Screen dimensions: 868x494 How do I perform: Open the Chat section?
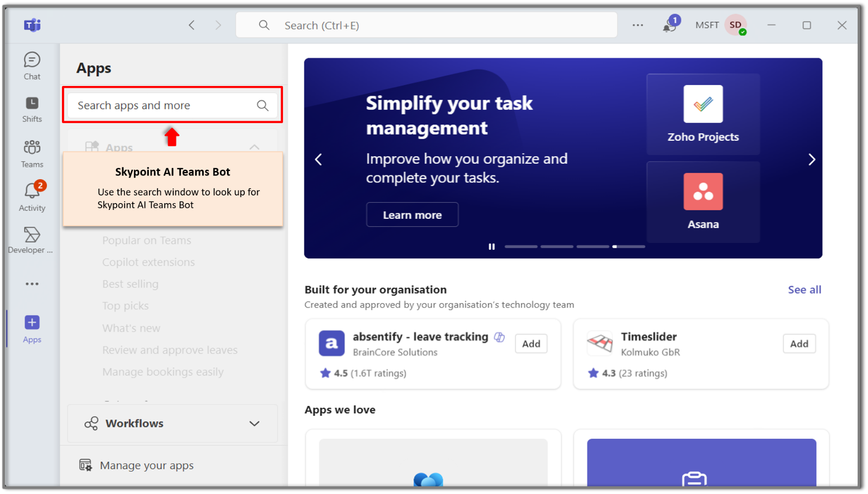[x=32, y=66]
